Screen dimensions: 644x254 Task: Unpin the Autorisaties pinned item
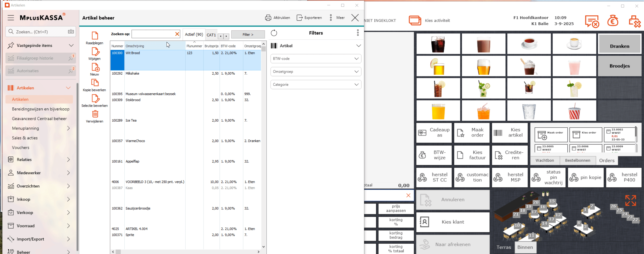[x=71, y=71]
